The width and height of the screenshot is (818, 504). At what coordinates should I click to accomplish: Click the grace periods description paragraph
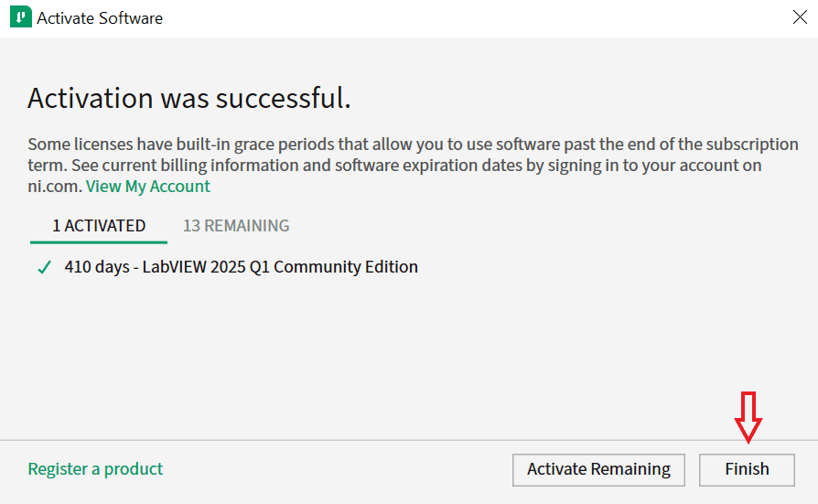tap(412, 155)
